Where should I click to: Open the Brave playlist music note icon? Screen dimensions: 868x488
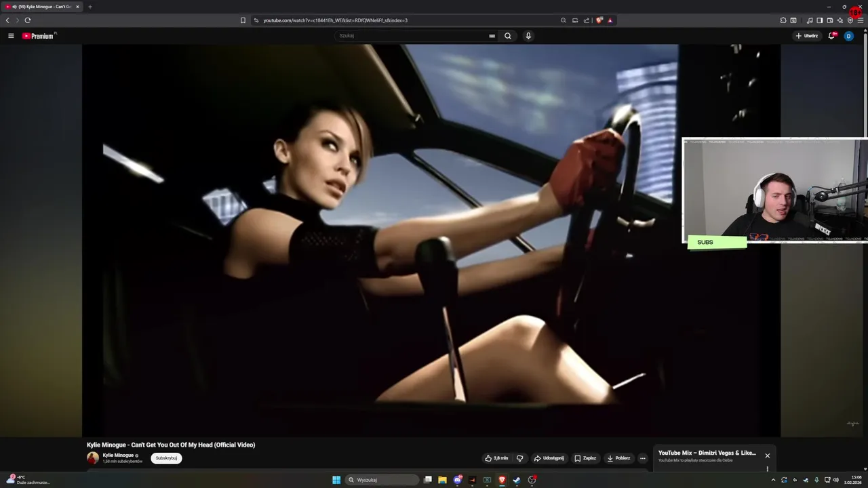[810, 20]
